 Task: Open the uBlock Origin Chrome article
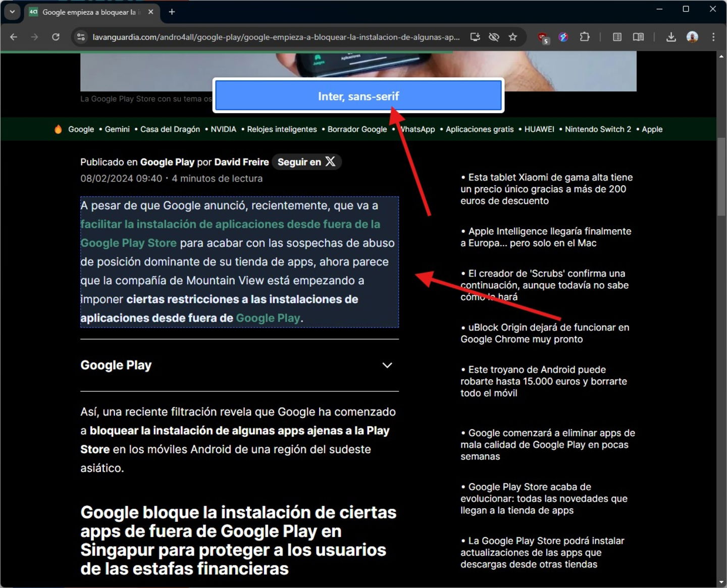(545, 333)
